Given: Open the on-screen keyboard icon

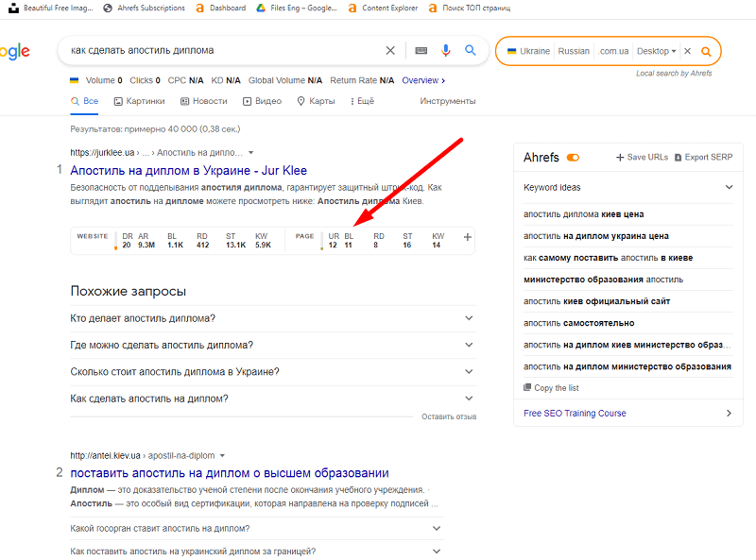Looking at the screenshot, I should 421,50.
